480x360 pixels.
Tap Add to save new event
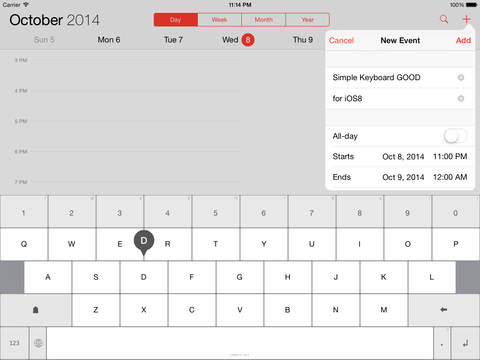pyautogui.click(x=463, y=40)
